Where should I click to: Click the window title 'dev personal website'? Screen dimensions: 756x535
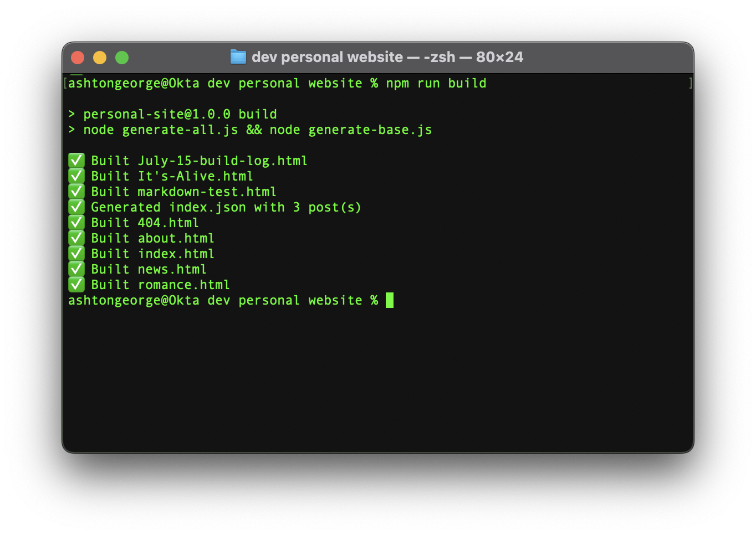[327, 57]
